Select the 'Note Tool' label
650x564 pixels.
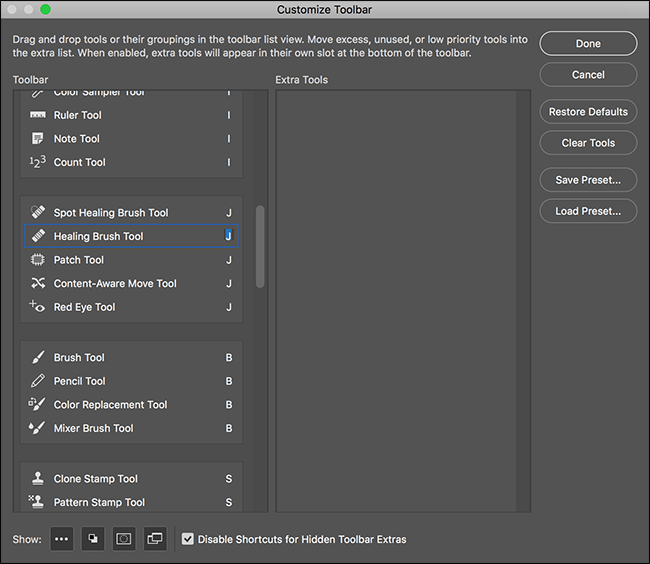(x=77, y=138)
